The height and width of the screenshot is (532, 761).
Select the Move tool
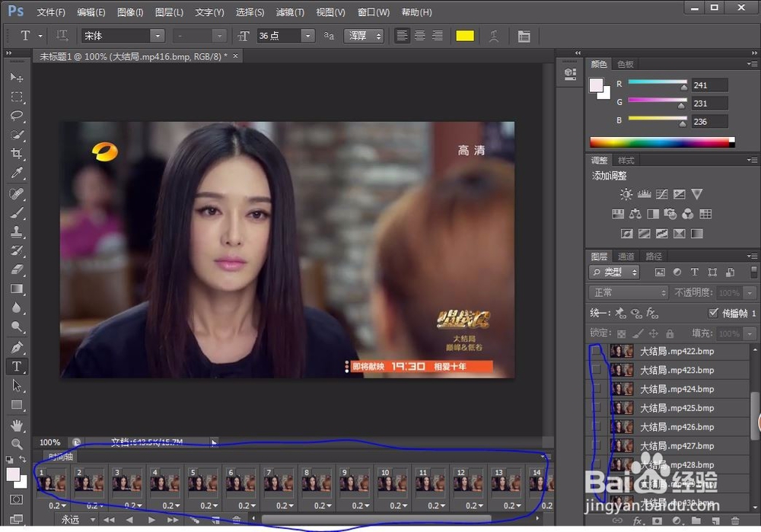tap(17, 78)
